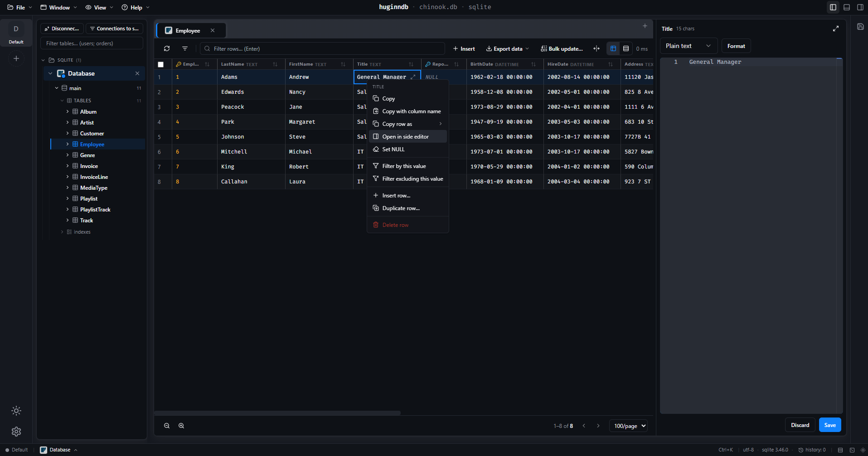
Task: Sort by BirthDate column
Action: click(533, 64)
